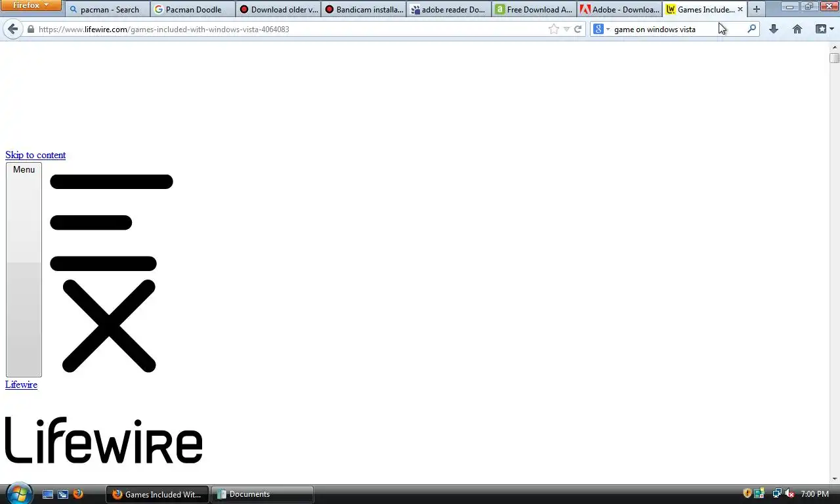
Task: Open the Bandicam installa... tab
Action: pyautogui.click(x=364, y=9)
